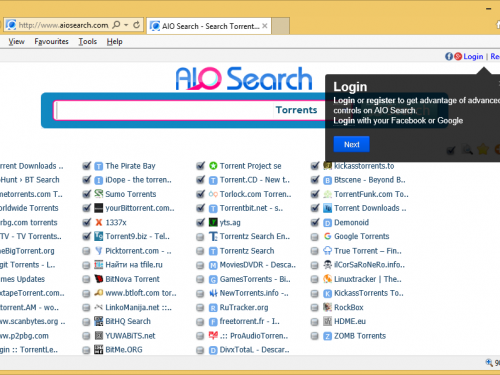The image size is (500, 375).
Task: Click the TorrentFunk.com site icon
Action: click(x=328, y=194)
